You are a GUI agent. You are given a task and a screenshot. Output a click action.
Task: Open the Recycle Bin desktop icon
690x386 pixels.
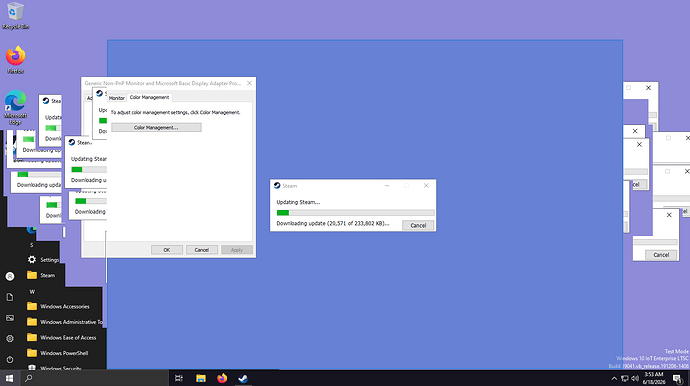coord(15,15)
